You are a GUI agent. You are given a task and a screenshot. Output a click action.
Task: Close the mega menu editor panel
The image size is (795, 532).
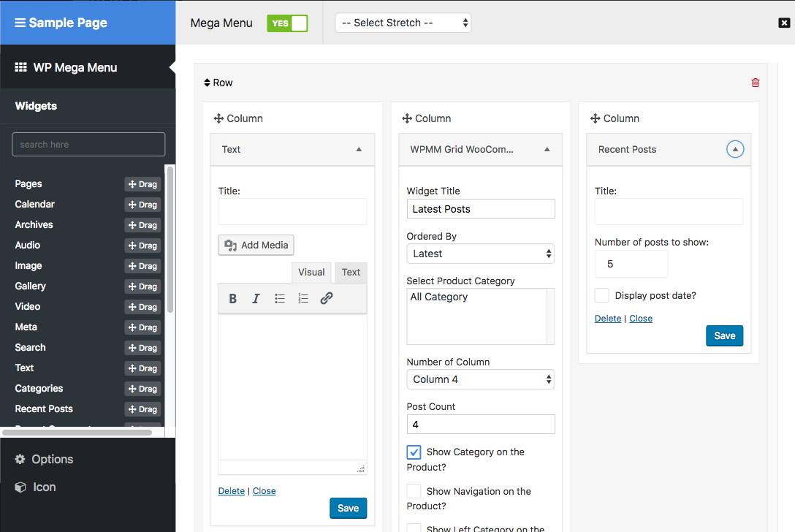[784, 23]
